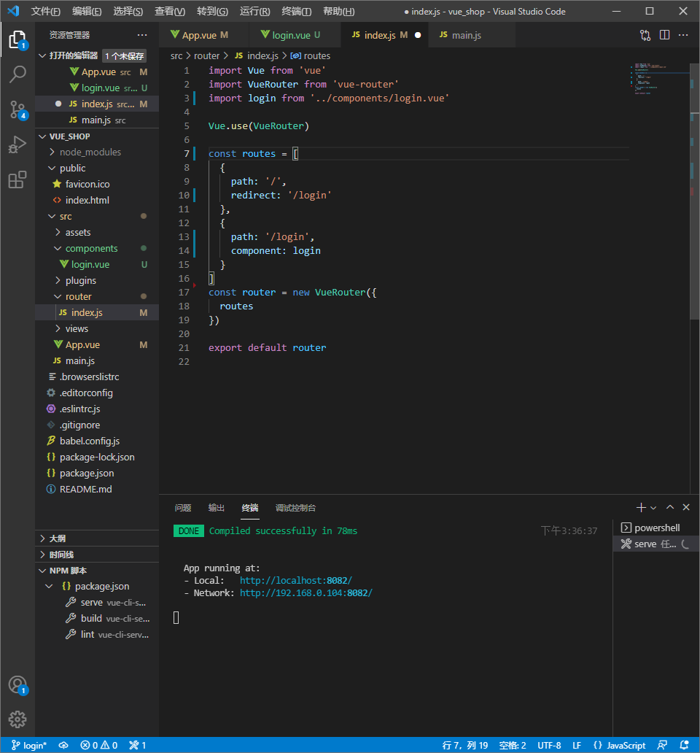Collapse the NPM scripts (NPM 脚本) section
This screenshot has width=700, height=753.
click(x=97, y=571)
